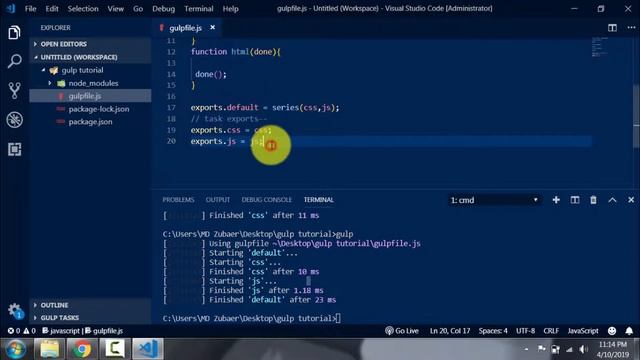Split the editor to the right
This screenshot has width=640, height=360.
coord(612,28)
